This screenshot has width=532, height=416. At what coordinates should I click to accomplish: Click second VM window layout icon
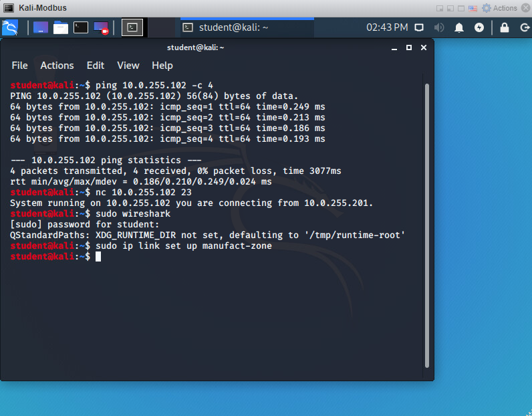(x=450, y=9)
